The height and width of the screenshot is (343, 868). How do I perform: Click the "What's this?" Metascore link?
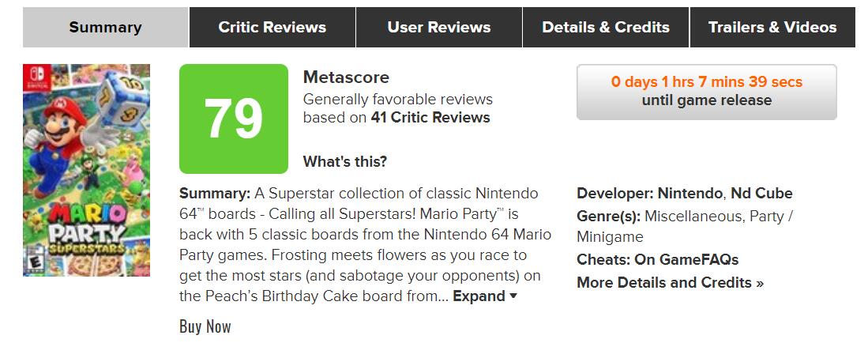(x=345, y=162)
